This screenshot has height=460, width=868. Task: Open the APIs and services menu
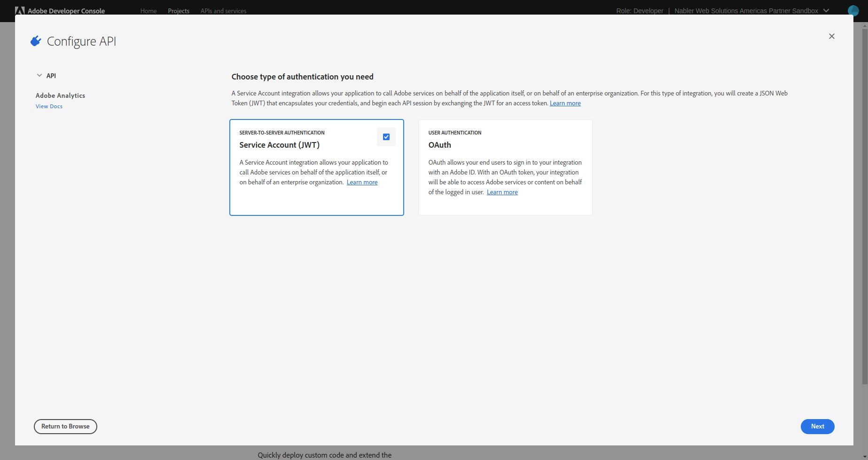pos(223,11)
